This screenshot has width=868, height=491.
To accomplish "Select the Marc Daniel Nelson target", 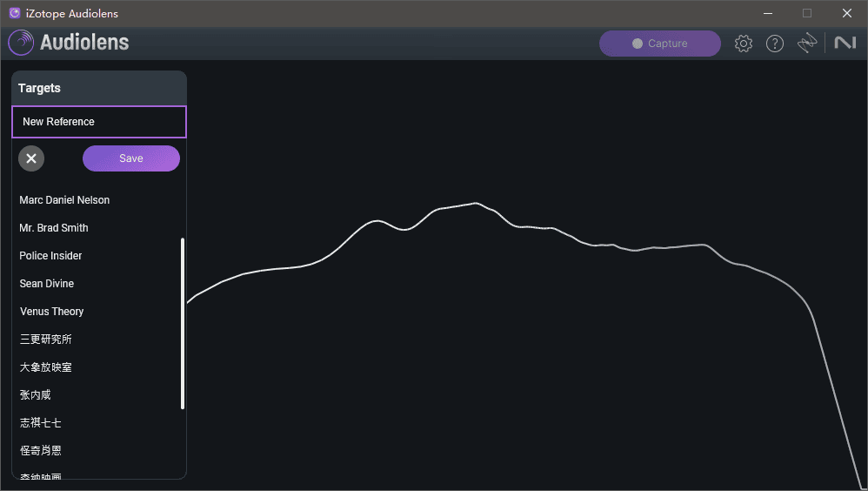I will 64,200.
